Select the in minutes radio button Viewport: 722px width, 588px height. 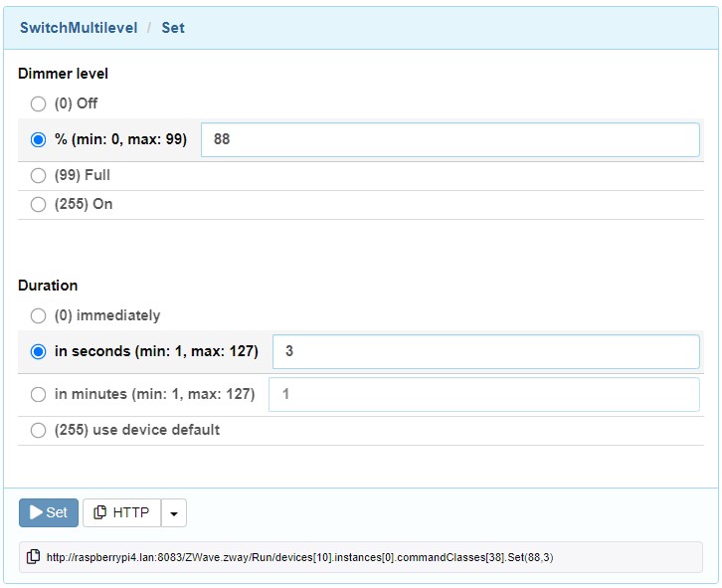38,394
